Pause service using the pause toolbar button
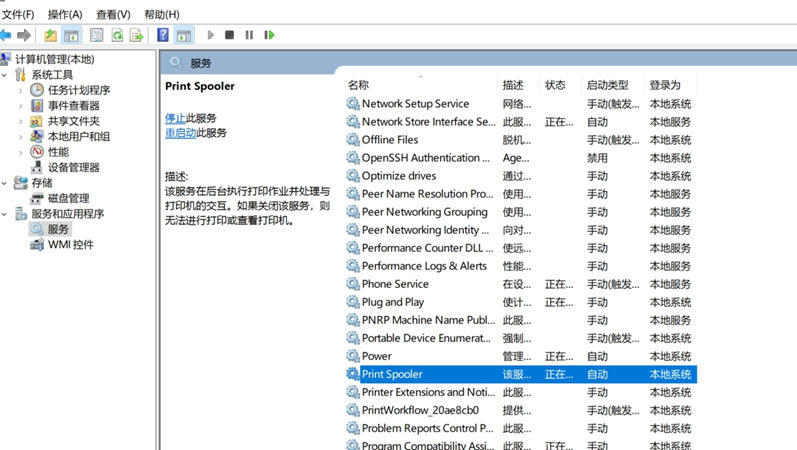 pyautogui.click(x=249, y=35)
